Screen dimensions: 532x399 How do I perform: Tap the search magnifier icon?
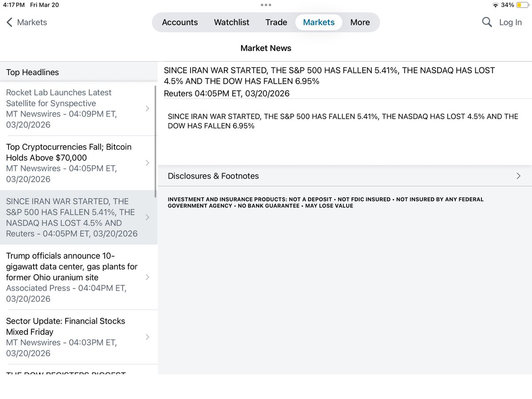487,22
